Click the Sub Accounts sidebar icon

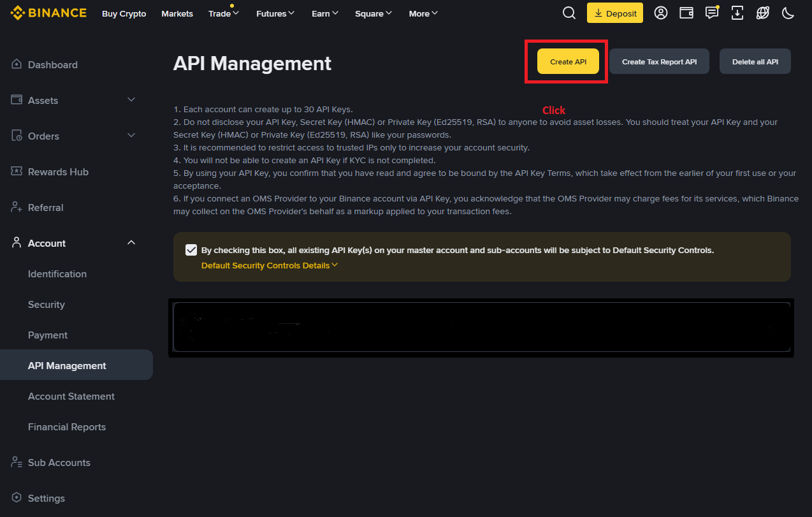[x=17, y=462]
